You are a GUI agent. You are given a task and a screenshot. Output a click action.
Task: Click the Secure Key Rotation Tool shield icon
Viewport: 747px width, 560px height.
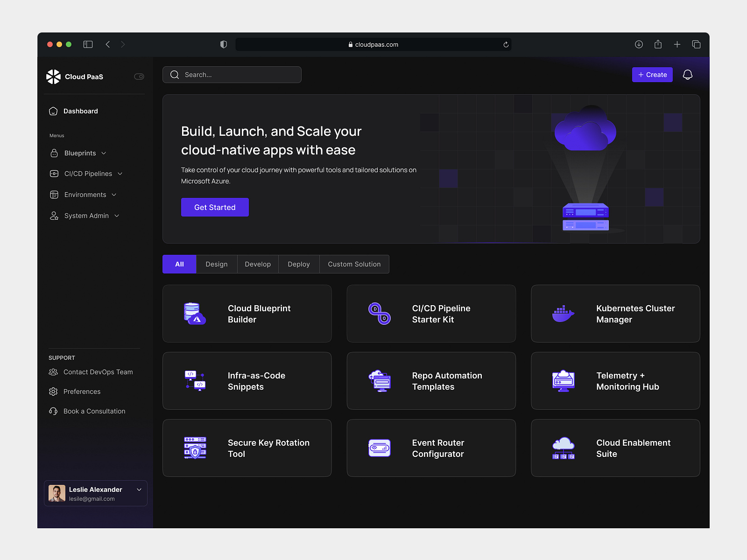[x=195, y=448]
